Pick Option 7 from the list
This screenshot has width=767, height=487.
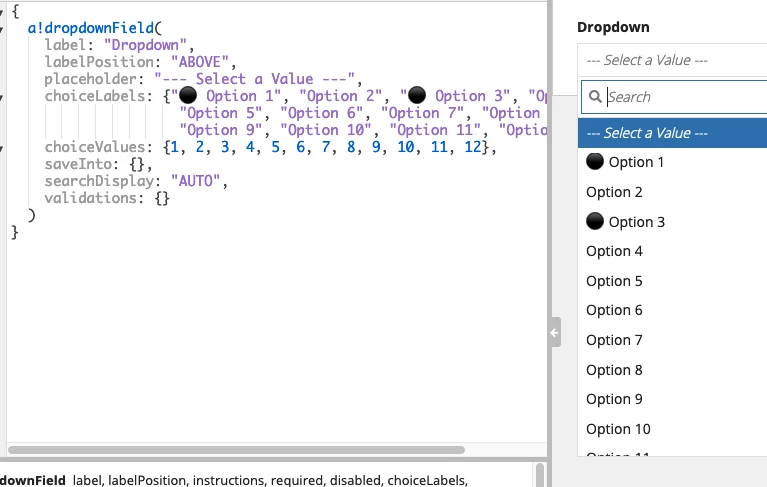point(672,340)
